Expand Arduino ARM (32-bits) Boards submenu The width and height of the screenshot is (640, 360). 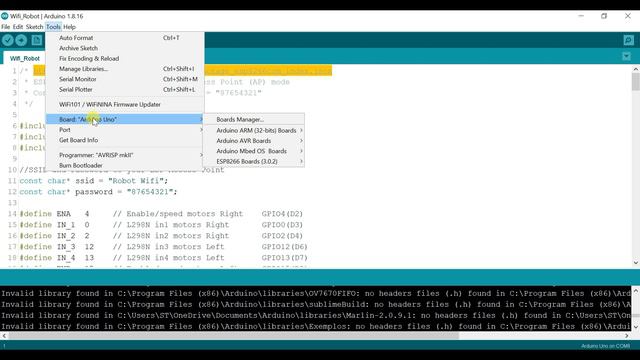pyautogui.click(x=253, y=130)
